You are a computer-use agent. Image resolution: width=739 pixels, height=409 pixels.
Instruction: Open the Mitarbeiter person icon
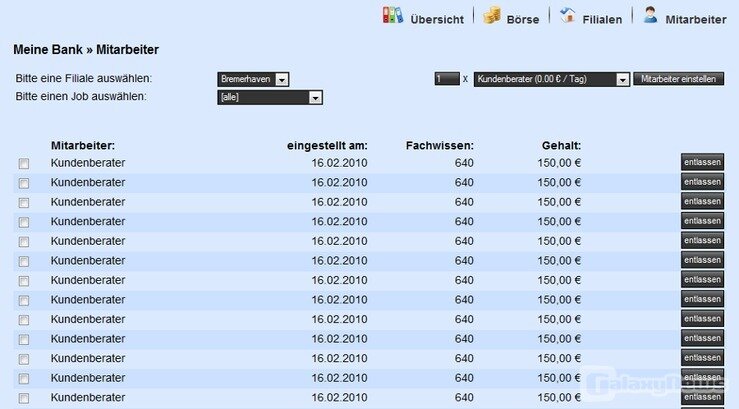[x=650, y=15]
